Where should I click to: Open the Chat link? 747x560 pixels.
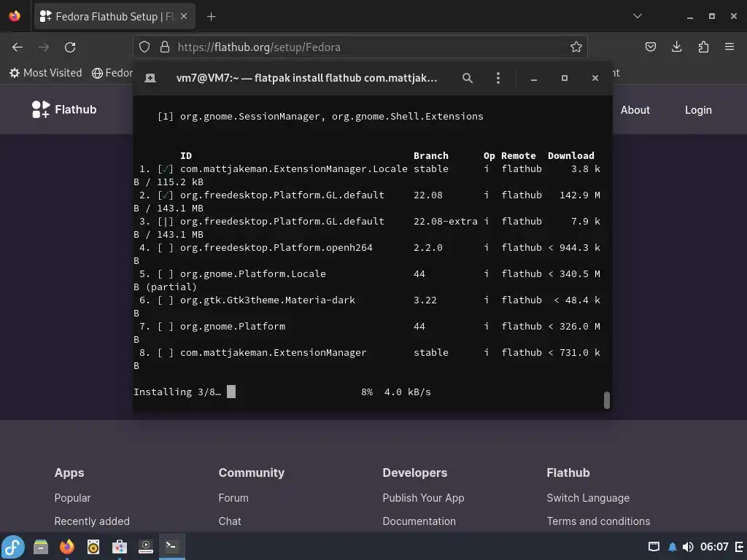230,521
